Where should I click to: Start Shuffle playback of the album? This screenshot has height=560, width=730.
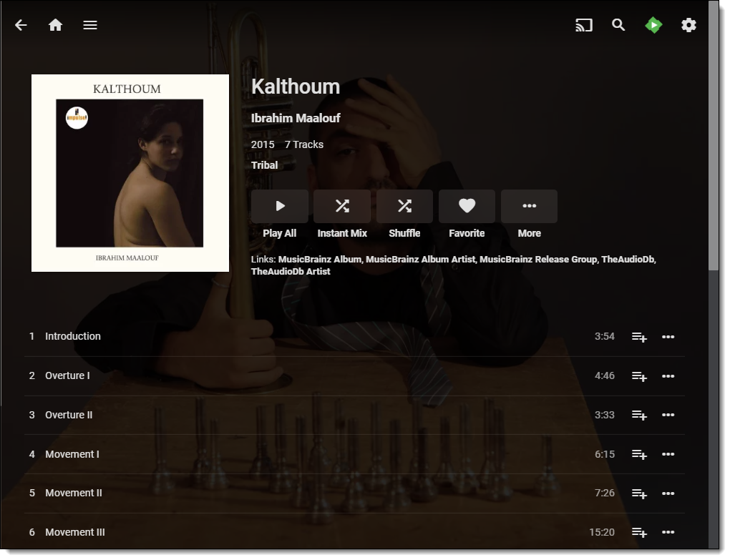point(404,206)
